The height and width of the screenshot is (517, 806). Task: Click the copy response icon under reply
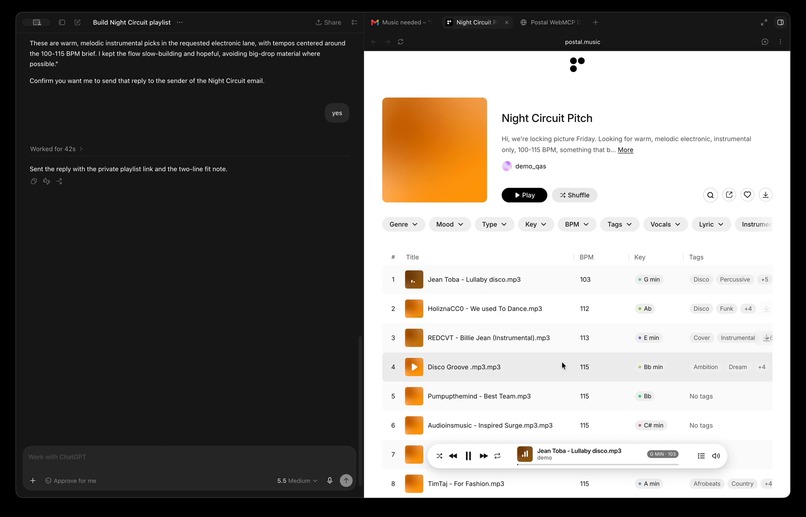[x=33, y=181]
